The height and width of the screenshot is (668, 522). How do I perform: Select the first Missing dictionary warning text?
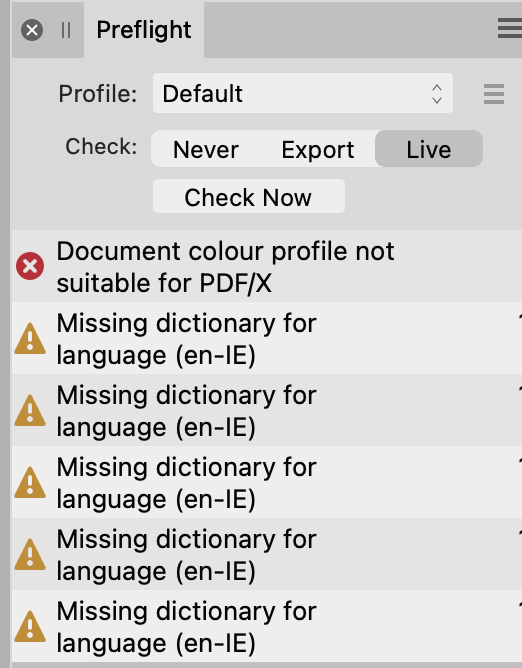[x=186, y=339]
